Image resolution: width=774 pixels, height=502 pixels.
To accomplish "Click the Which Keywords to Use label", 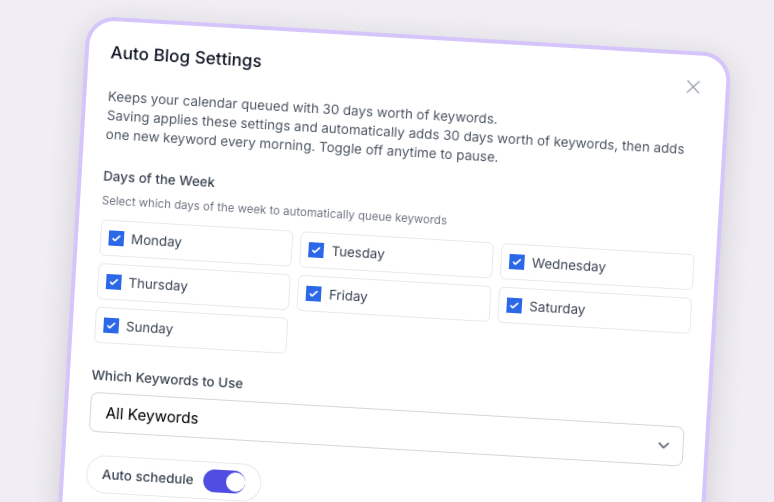I will pos(167,380).
